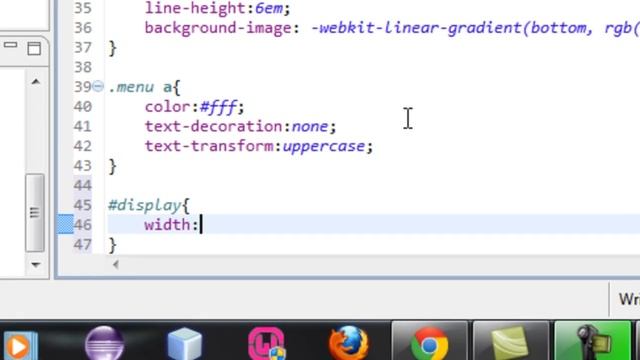Click the #display selector text
This screenshot has height=360, width=640.
(x=145, y=205)
